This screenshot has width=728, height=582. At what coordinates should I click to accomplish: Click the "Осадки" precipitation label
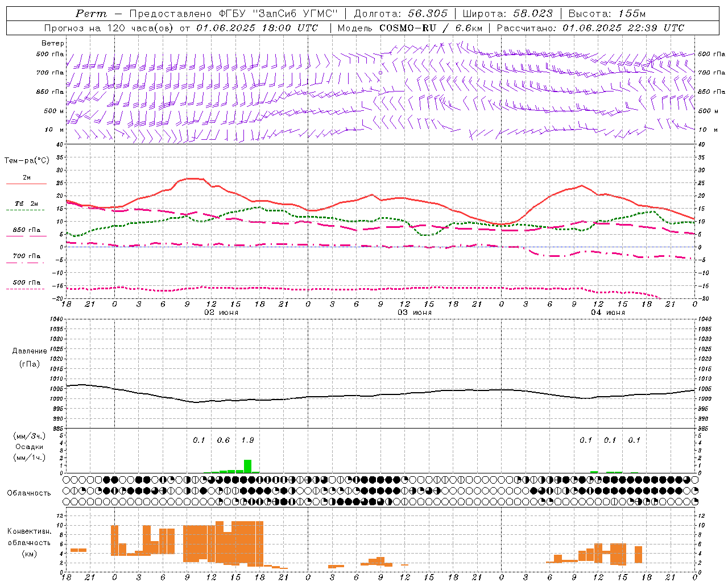click(29, 446)
